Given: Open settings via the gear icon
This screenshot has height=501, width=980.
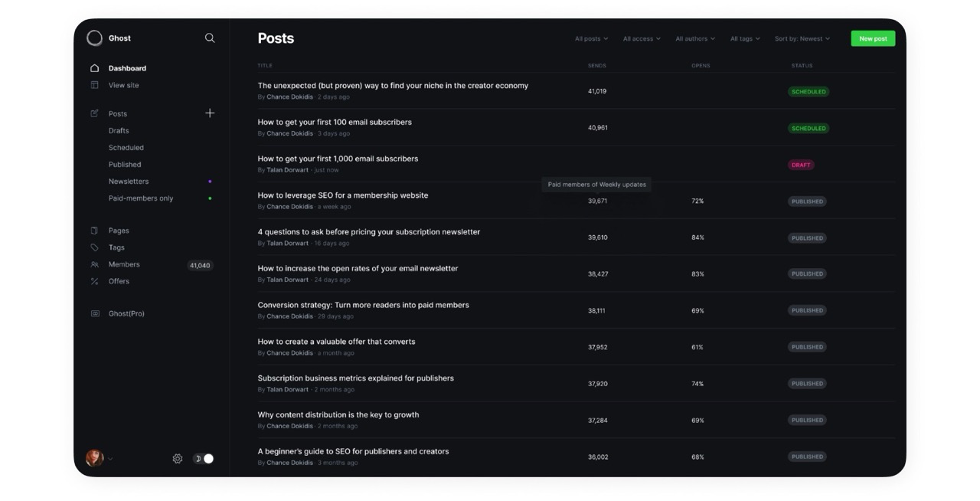Looking at the screenshot, I should (178, 459).
